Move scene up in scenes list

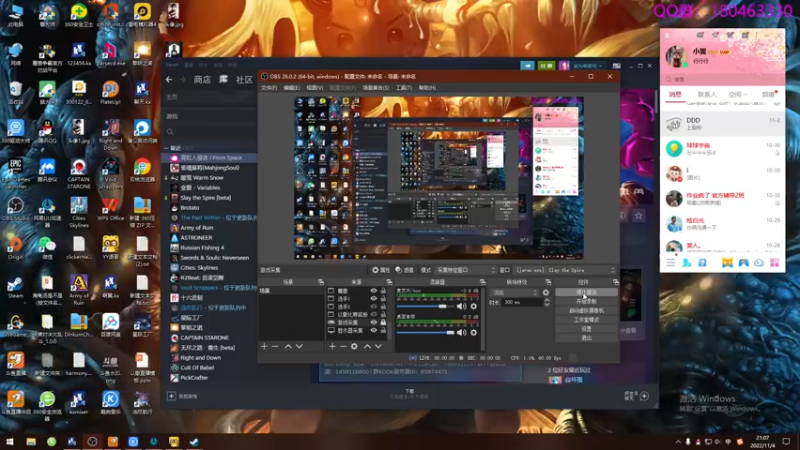(x=288, y=346)
